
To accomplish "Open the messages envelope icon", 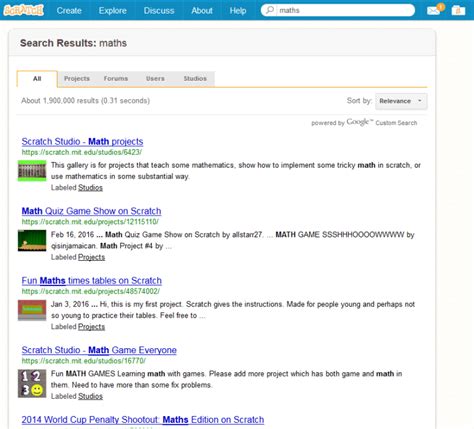I will tap(434, 11).
